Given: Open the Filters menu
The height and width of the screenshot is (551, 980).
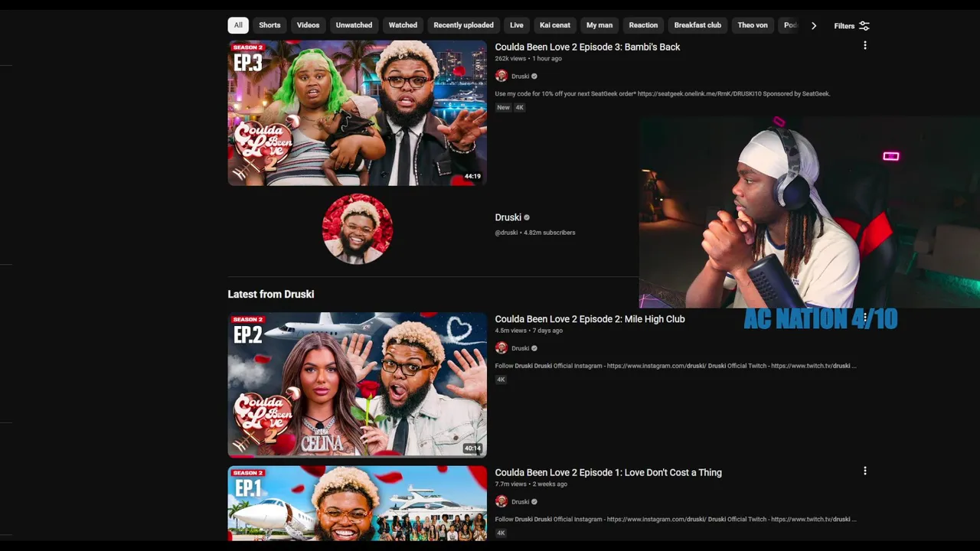Looking at the screenshot, I should coord(851,26).
